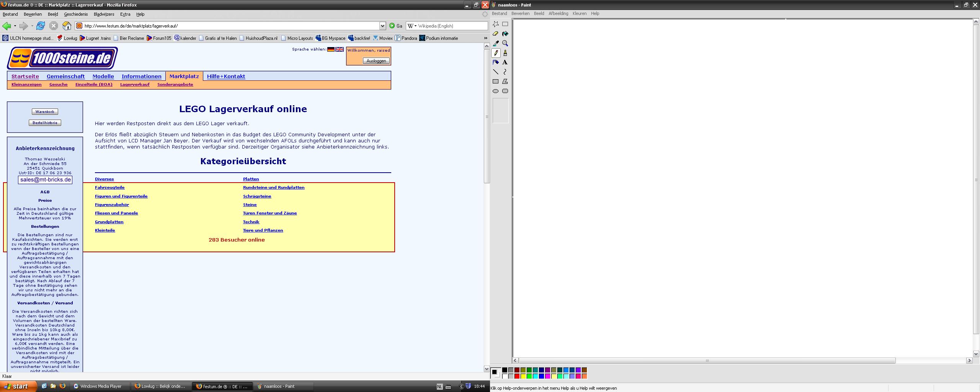Screen dimensions: 980x392
Task: Pick the bright blue color swatch
Action: pyautogui.click(x=541, y=376)
